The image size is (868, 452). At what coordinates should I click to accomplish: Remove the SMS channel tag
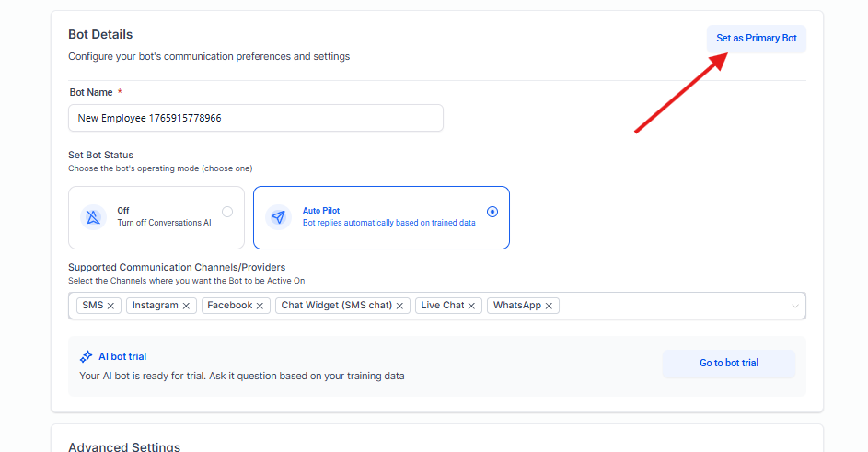pyautogui.click(x=111, y=306)
